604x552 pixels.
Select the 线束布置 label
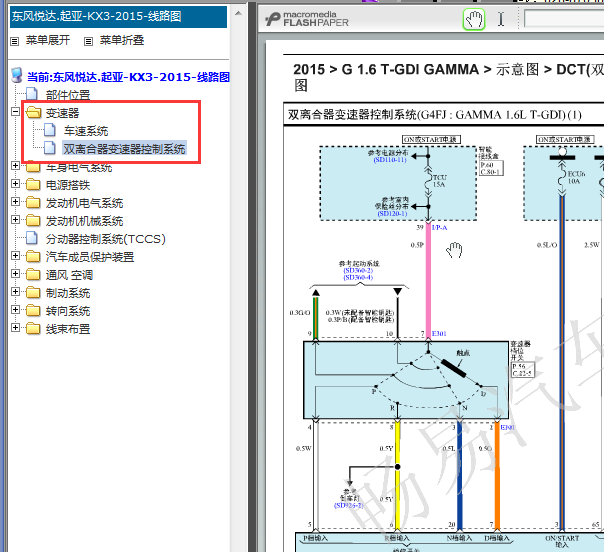pos(68,329)
